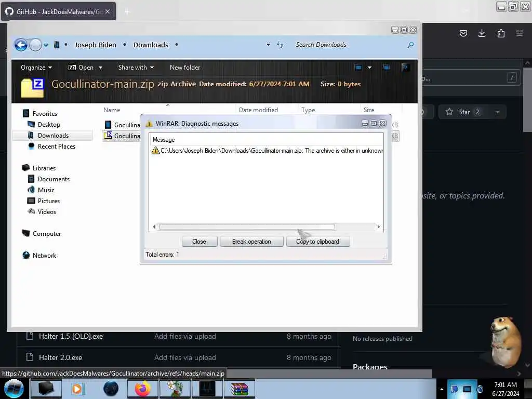Viewport: 532px width, 399px height.
Task: Open the recent locations dropdown arrow
Action: click(x=46, y=45)
